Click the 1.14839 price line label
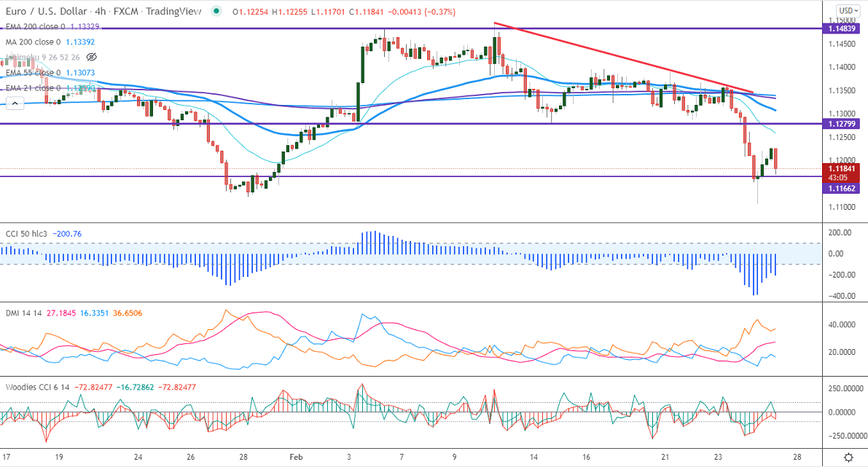 (x=842, y=28)
